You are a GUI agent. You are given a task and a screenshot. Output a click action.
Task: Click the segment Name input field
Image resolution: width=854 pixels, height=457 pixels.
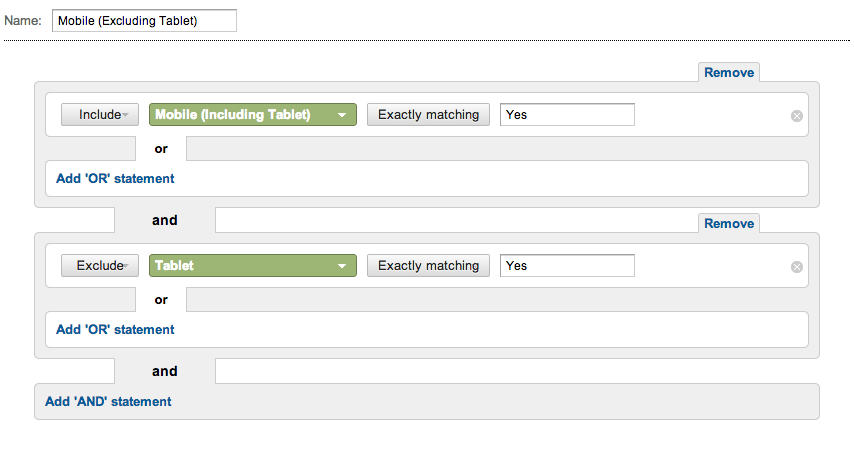[x=144, y=21]
